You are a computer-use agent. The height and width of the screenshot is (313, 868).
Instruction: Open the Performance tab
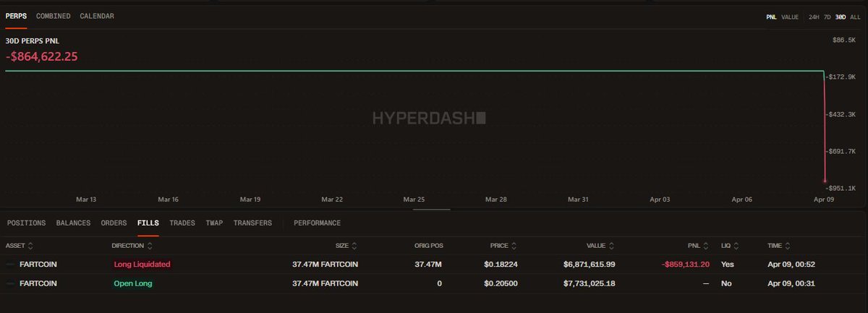click(x=317, y=223)
